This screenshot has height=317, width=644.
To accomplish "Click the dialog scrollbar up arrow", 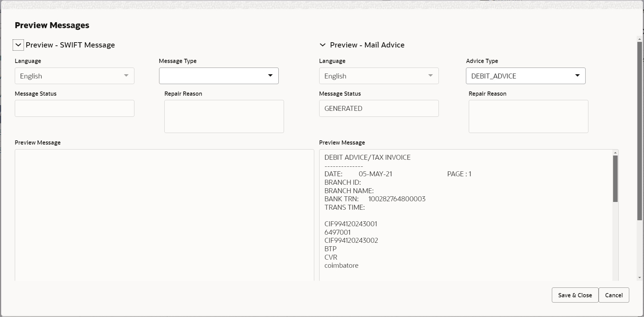I will [639, 38].
